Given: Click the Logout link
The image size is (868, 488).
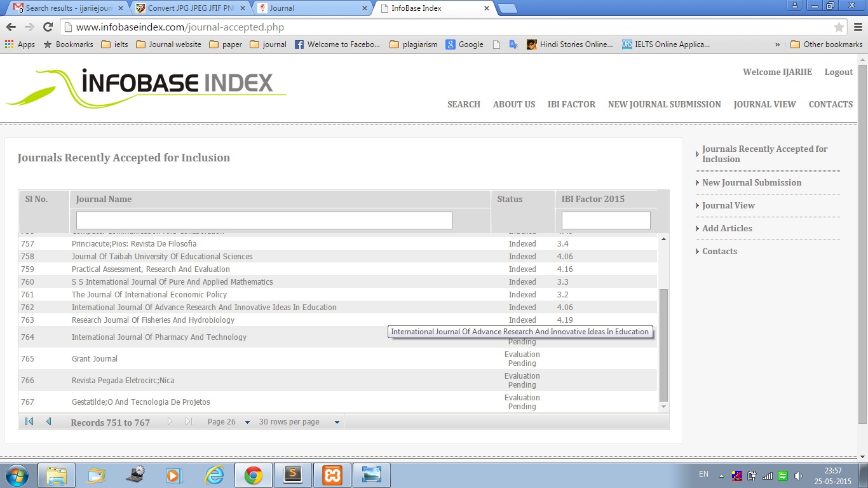Looking at the screenshot, I should pos(839,72).
